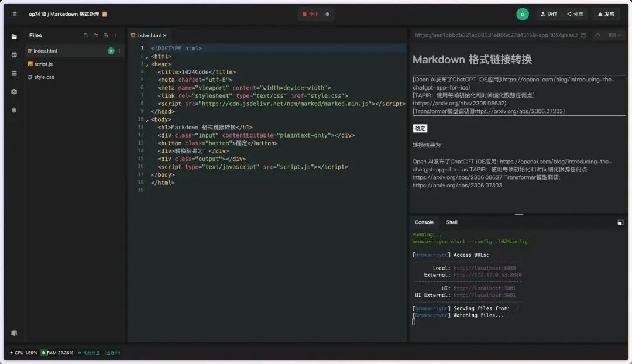This screenshot has height=364, width=632.
Task: Click the 分享 share button
Action: [x=575, y=14]
